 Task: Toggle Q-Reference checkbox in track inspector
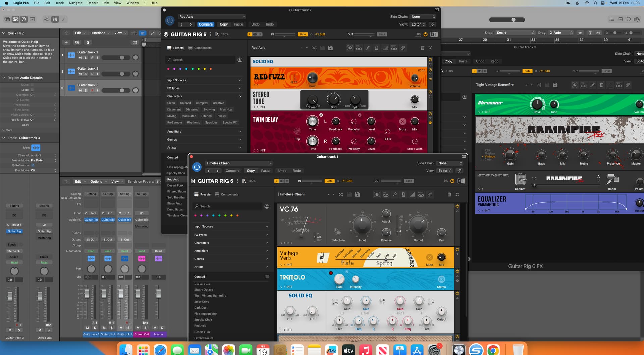coord(33,165)
